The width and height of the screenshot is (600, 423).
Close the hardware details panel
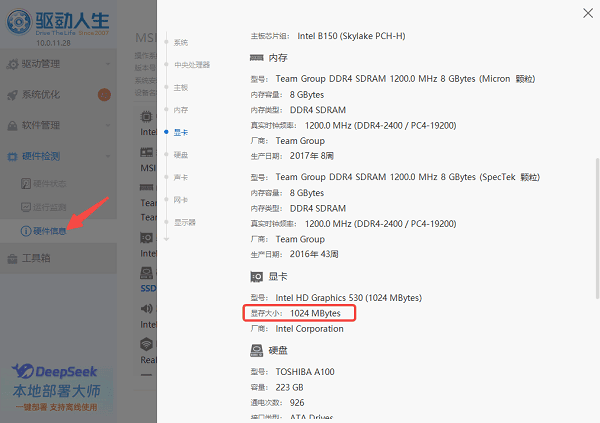[588, 13]
